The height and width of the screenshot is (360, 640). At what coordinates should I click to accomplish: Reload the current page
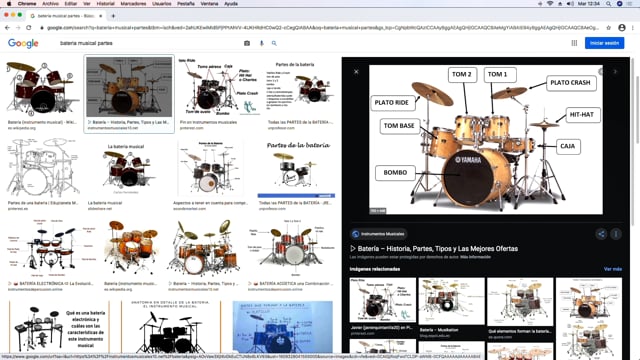point(29,28)
